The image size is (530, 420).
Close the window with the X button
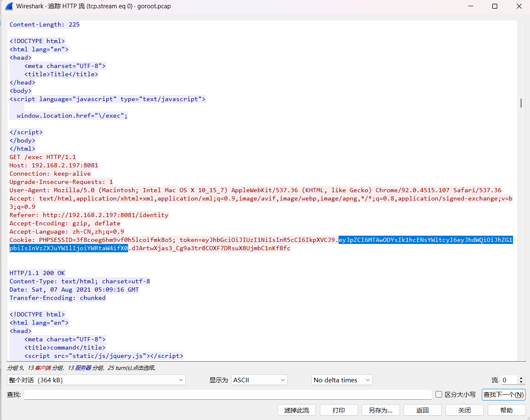pos(519,6)
